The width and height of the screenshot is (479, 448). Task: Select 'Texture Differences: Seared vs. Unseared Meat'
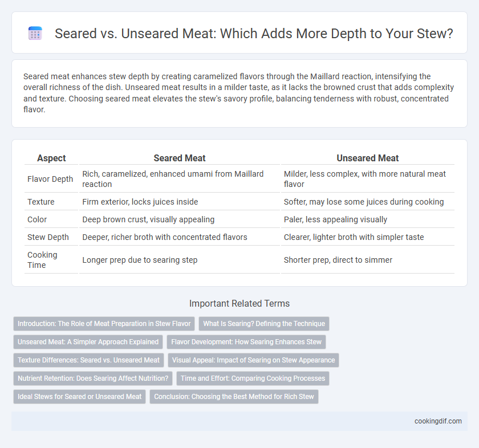[x=88, y=360]
